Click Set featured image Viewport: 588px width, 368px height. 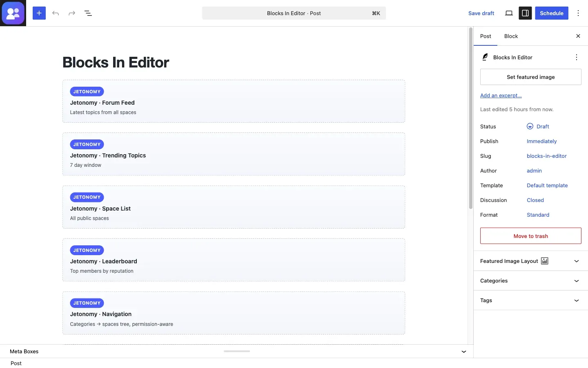point(531,77)
